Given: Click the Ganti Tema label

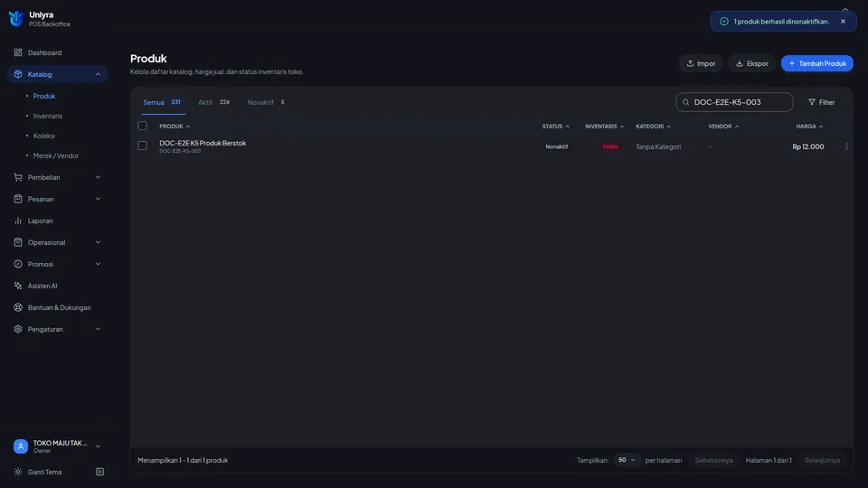Looking at the screenshot, I should (x=45, y=472).
